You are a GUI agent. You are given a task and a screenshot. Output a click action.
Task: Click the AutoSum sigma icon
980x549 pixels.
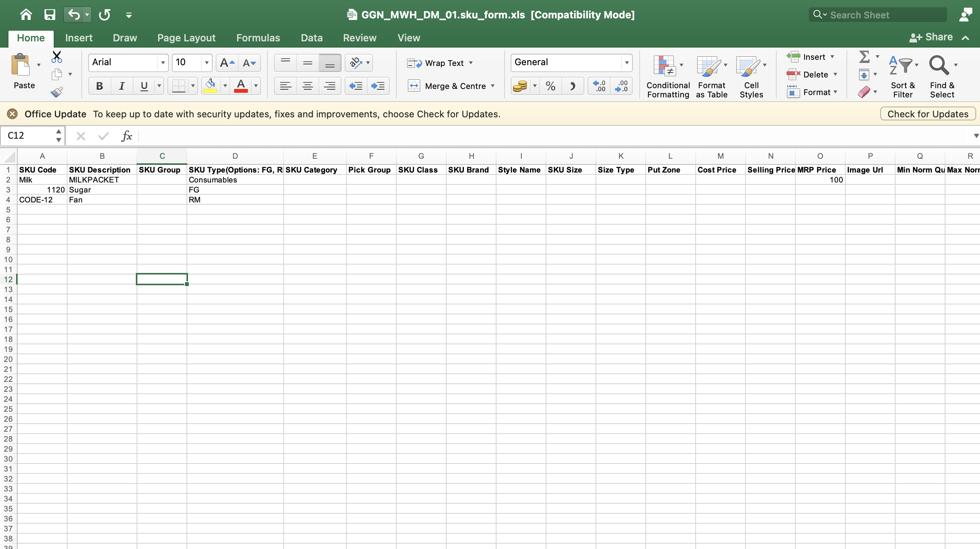[x=864, y=57]
